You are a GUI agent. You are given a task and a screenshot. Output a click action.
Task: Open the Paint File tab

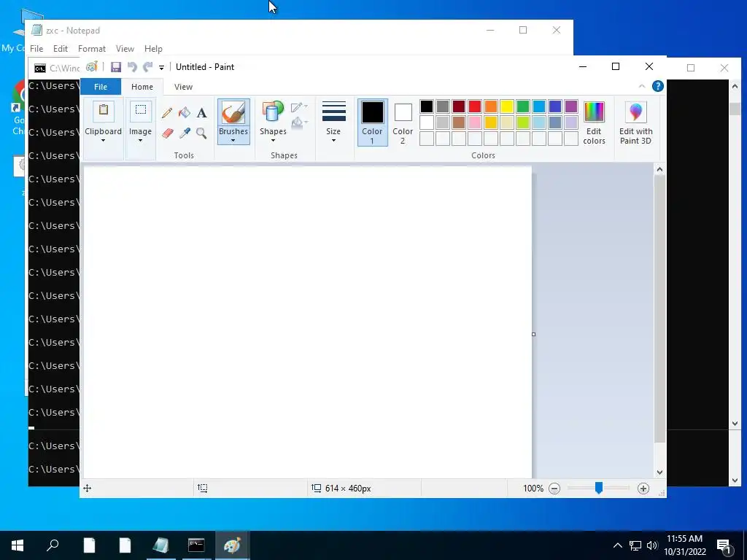[101, 87]
